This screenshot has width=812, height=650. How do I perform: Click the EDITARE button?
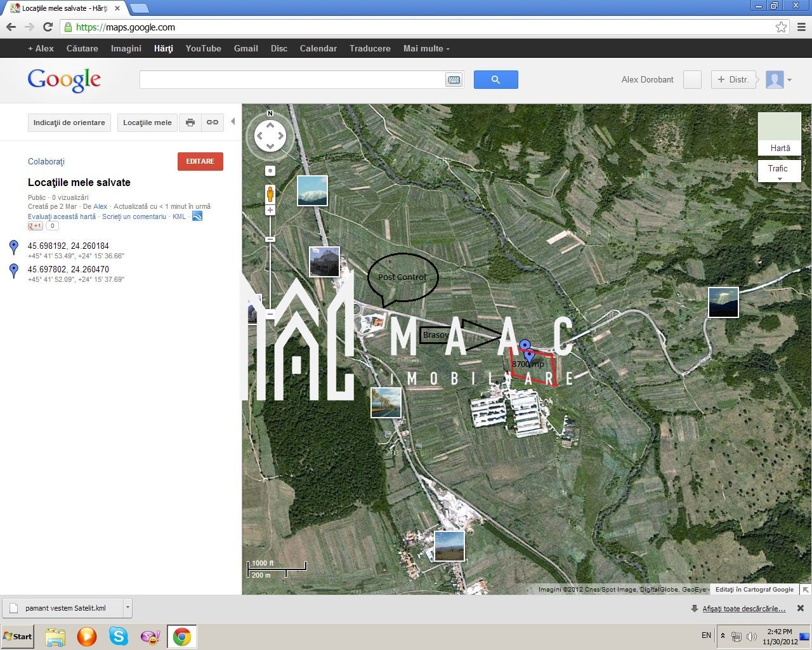click(x=200, y=161)
